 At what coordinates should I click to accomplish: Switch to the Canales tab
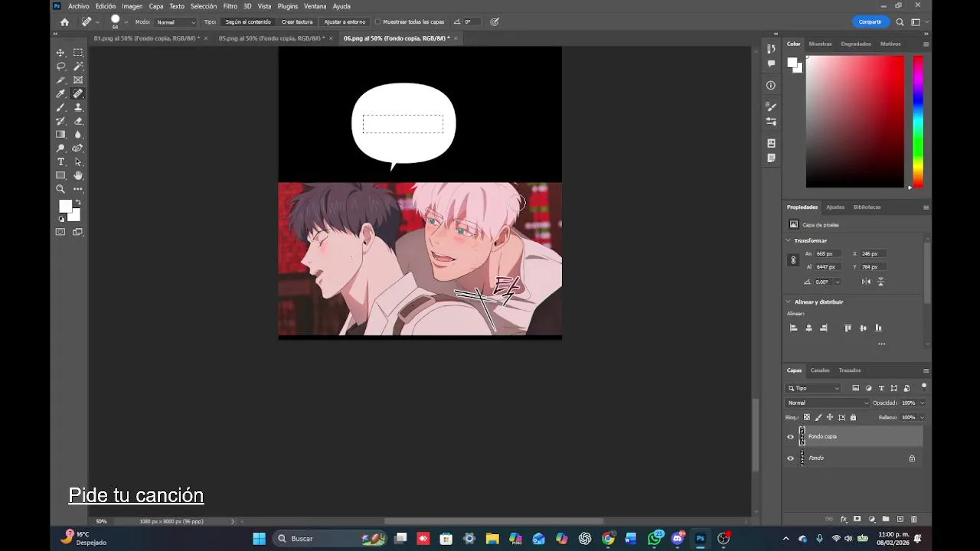(820, 370)
